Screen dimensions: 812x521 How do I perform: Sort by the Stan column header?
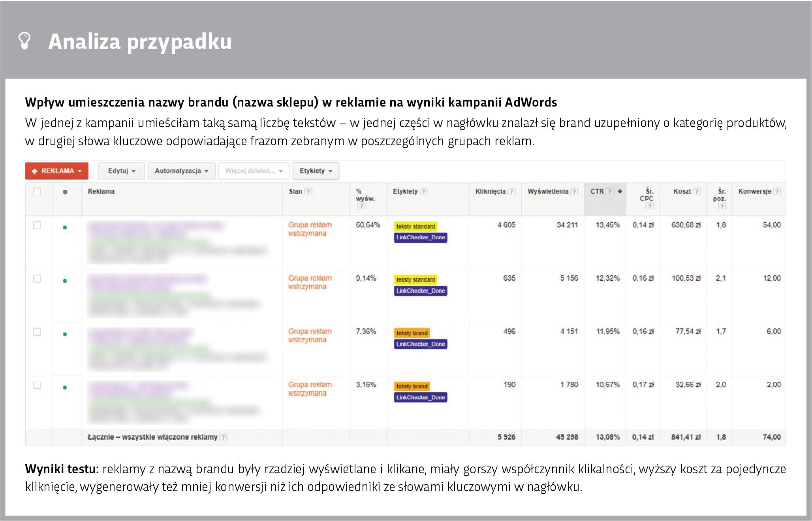tap(295, 191)
